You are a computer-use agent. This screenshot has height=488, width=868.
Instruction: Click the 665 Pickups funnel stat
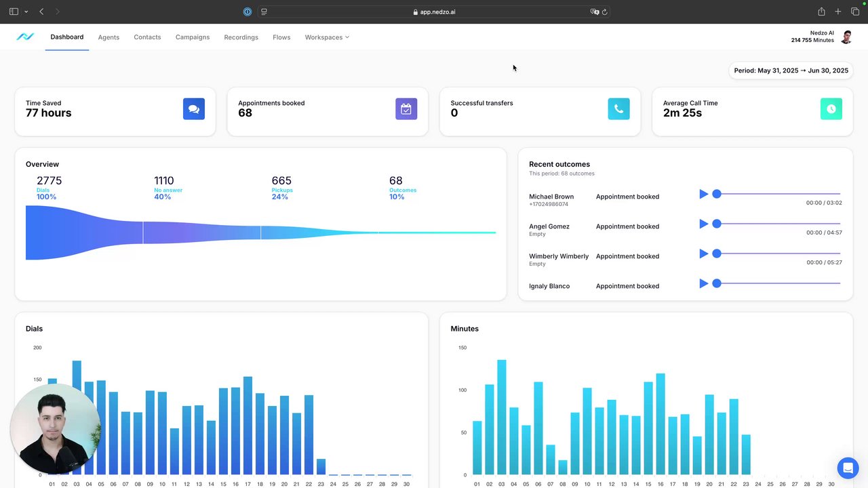coord(282,188)
